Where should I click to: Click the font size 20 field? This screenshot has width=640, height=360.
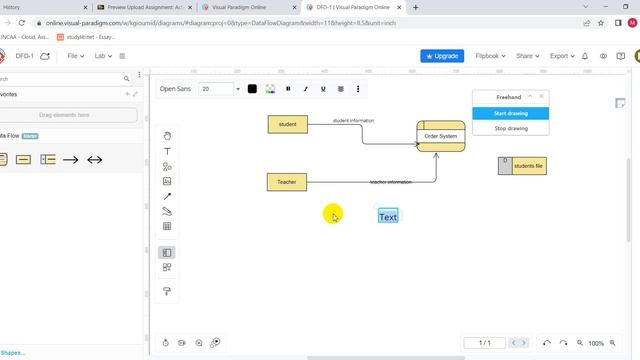tap(216, 89)
